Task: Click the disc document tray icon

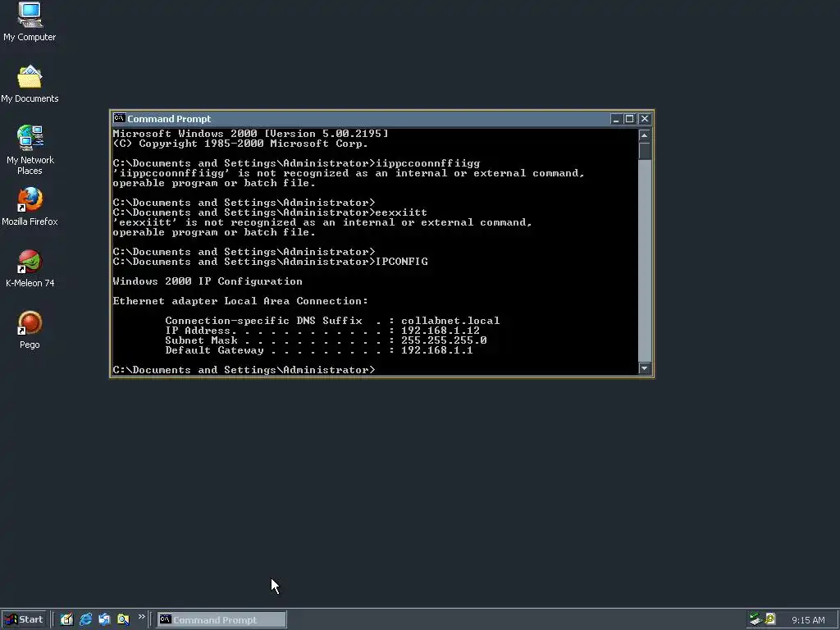Action: tap(769, 619)
